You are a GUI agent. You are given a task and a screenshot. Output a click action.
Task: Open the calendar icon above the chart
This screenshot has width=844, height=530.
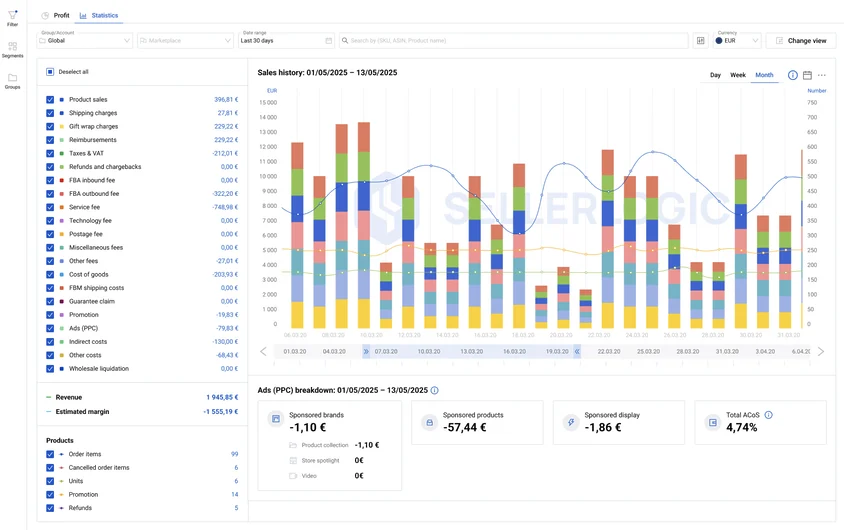click(x=807, y=75)
